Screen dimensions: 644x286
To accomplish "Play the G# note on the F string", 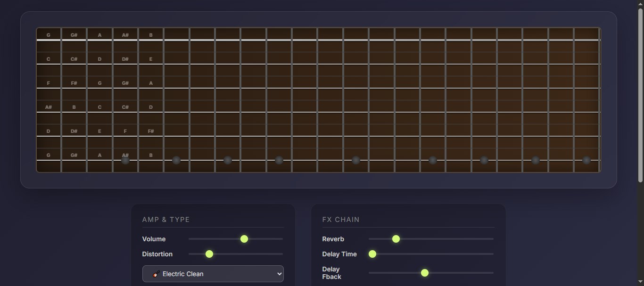I will [125, 83].
